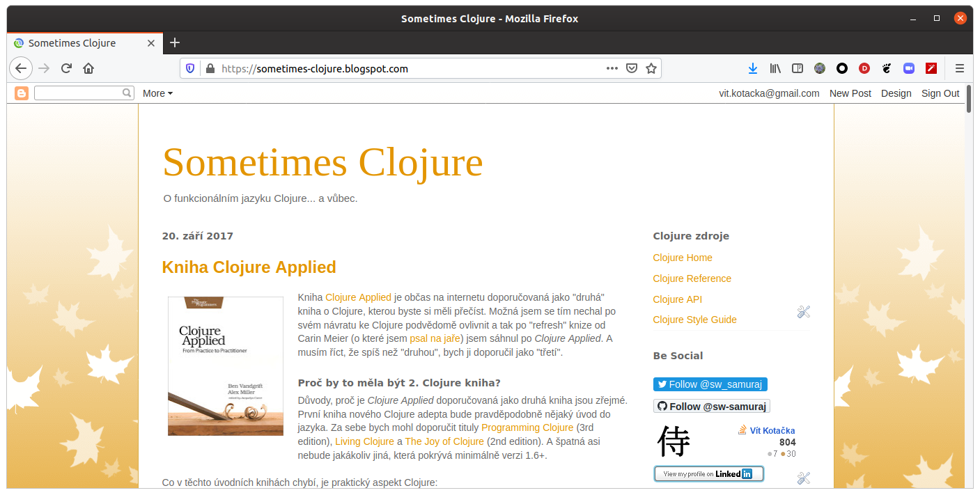This screenshot has height=495, width=980.
Task: Expand the More dropdown in Blogger navbar
Action: [x=157, y=93]
